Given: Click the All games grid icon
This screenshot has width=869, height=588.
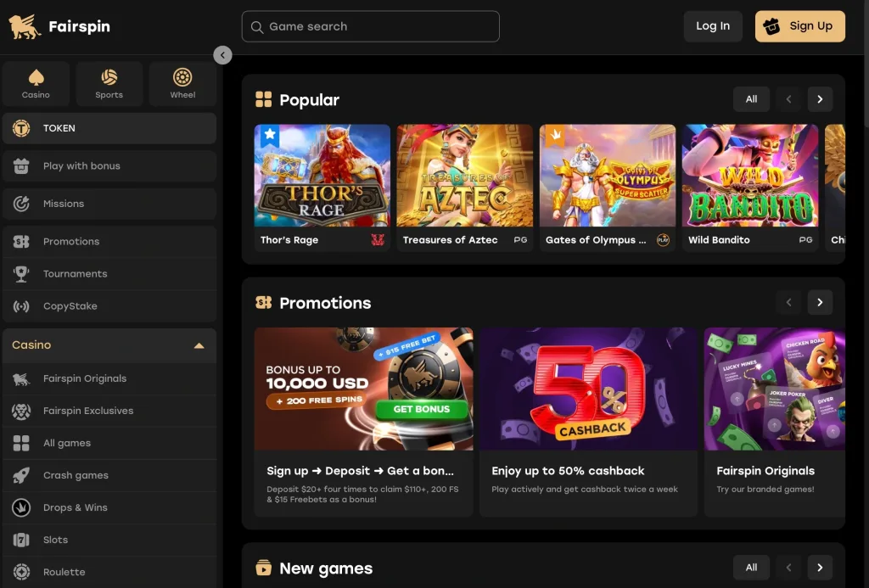Looking at the screenshot, I should 21,444.
